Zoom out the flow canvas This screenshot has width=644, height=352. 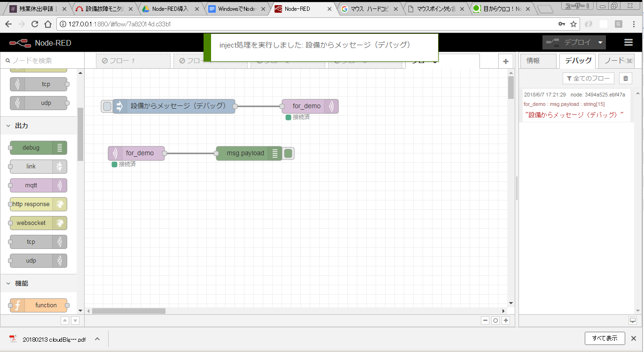(485, 320)
